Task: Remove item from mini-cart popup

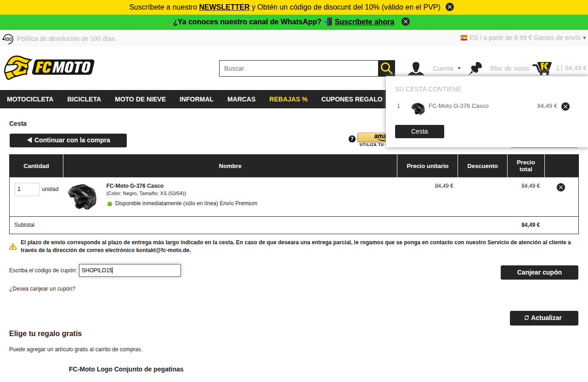Action: (565, 107)
